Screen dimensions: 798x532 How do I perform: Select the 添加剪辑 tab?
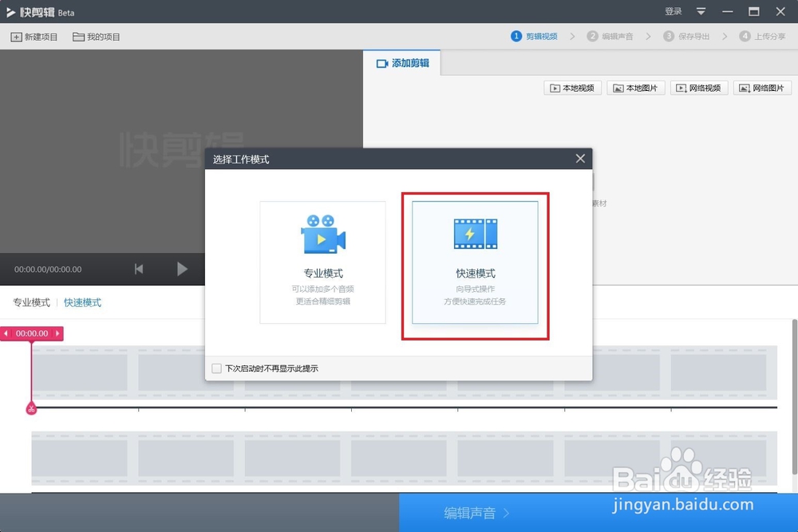tap(402, 63)
